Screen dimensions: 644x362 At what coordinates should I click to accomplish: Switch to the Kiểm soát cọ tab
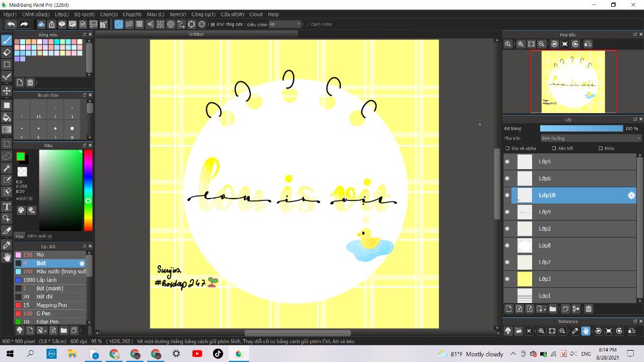[x=40, y=236]
